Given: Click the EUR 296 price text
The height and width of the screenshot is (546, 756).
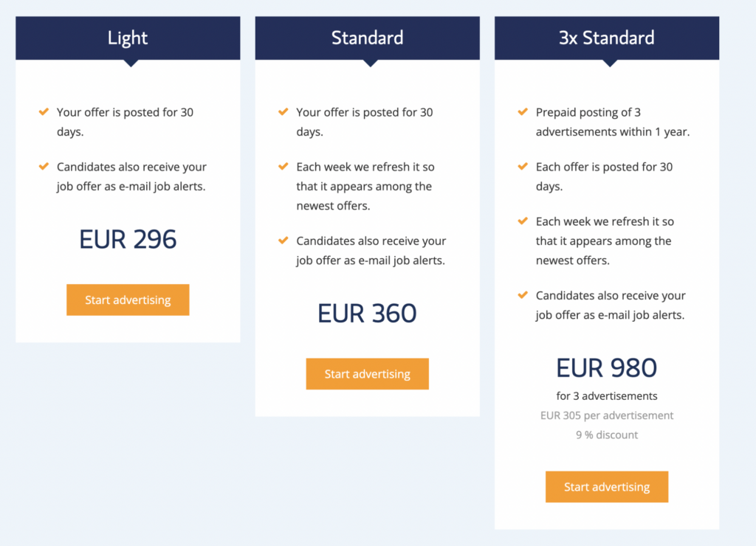Looking at the screenshot, I should tap(128, 238).
